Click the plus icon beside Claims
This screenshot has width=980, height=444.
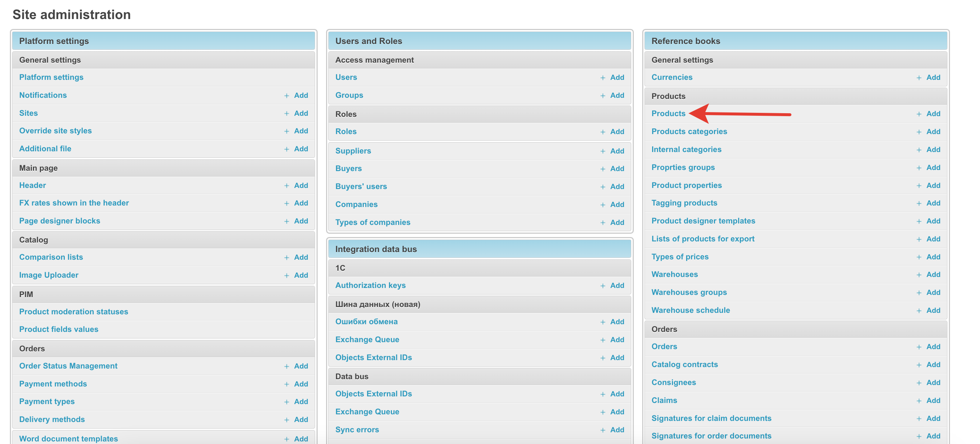tap(919, 401)
